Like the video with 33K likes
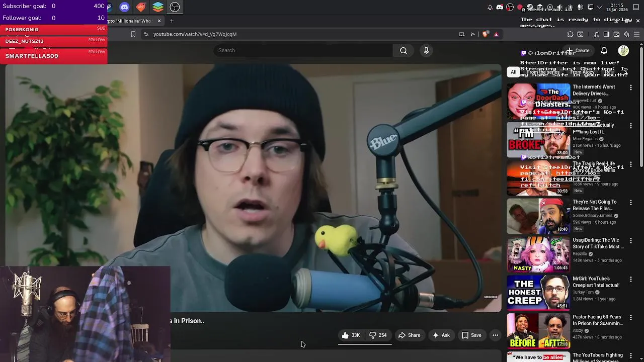The height and width of the screenshot is (362, 644). click(351, 335)
